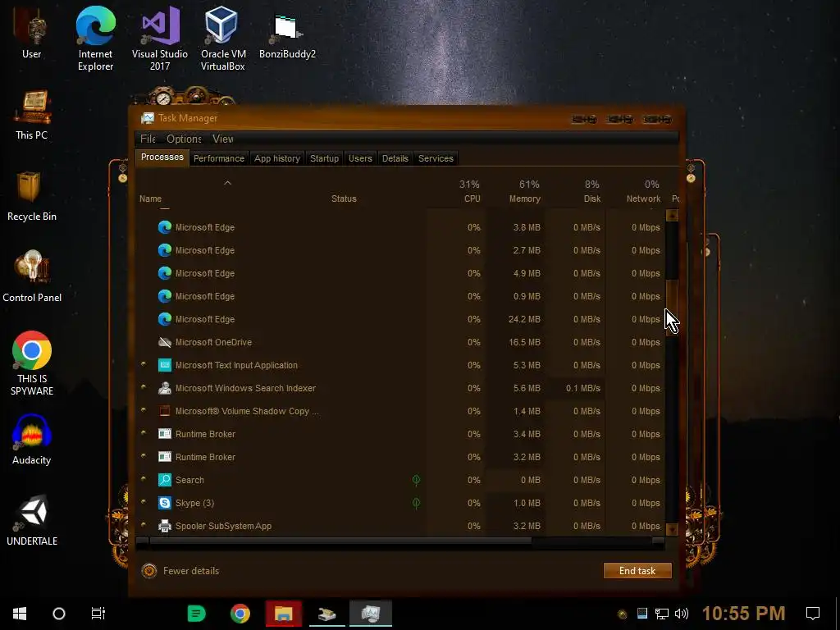Expand the first Runtime Broker row
Image resolution: width=840 pixels, height=630 pixels.
tap(143, 433)
